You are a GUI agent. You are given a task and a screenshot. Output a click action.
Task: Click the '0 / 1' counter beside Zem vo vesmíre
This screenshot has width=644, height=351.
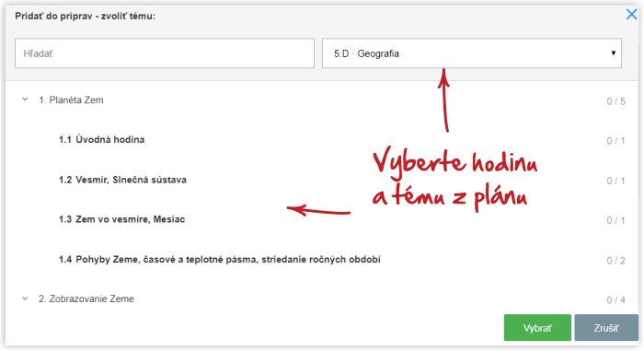click(615, 220)
